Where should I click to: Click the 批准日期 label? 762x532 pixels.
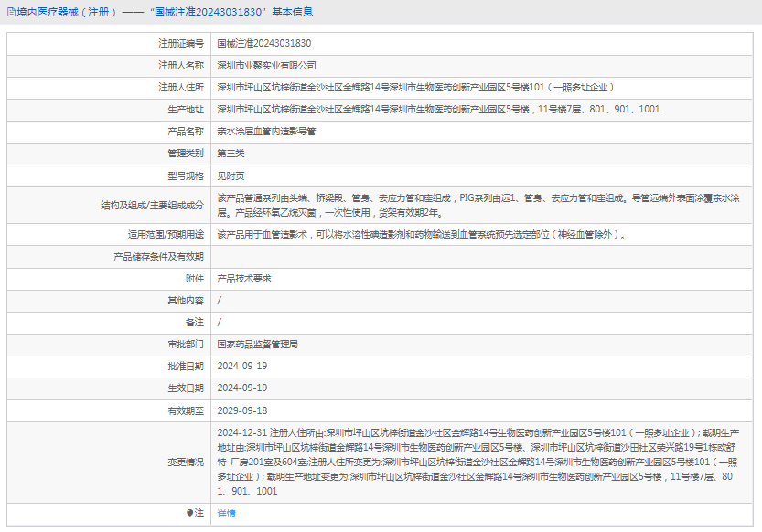[186, 367]
